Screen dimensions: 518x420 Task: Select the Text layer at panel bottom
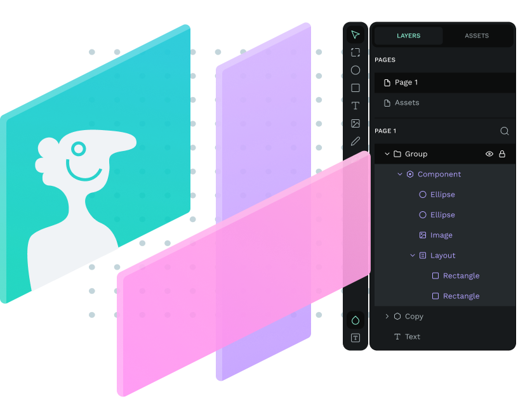tap(412, 336)
